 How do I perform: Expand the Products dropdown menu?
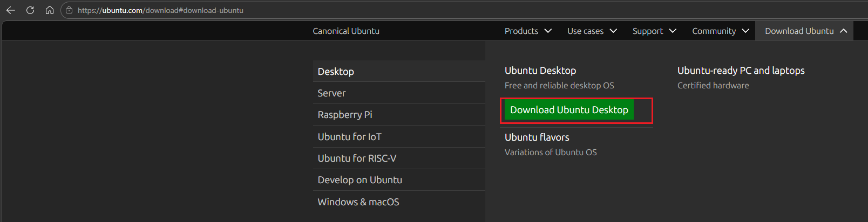coord(528,31)
